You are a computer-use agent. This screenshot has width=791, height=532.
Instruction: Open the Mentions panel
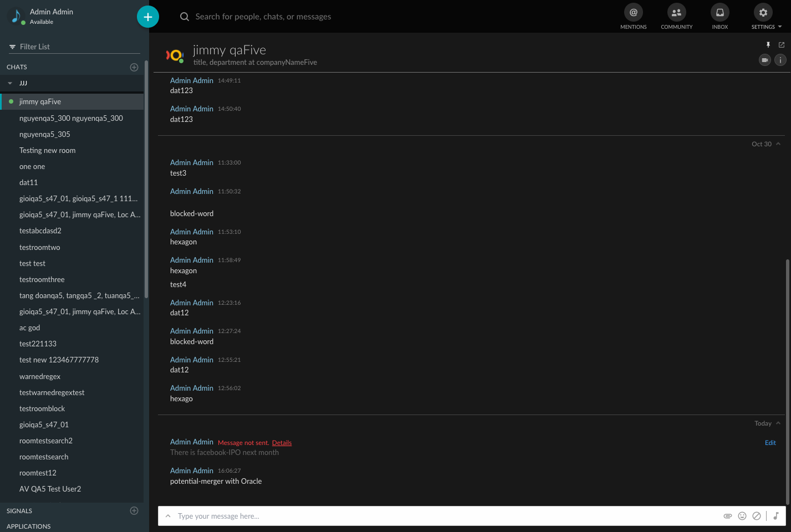coord(633,13)
